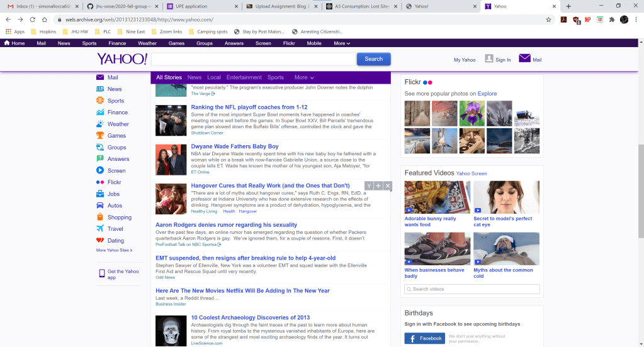Open the More menu in top navigation bar
Viewport: 644px width, 347px height.
[x=342, y=43]
